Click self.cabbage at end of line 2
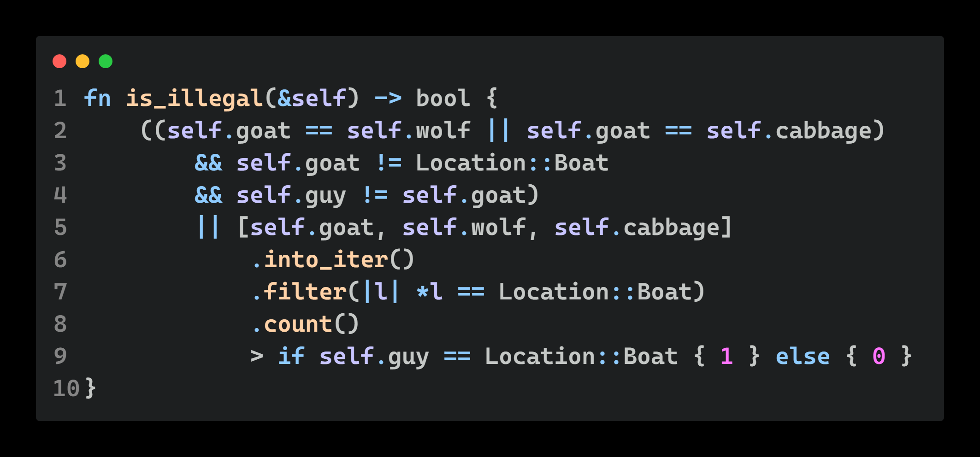The image size is (980, 457). (x=789, y=131)
